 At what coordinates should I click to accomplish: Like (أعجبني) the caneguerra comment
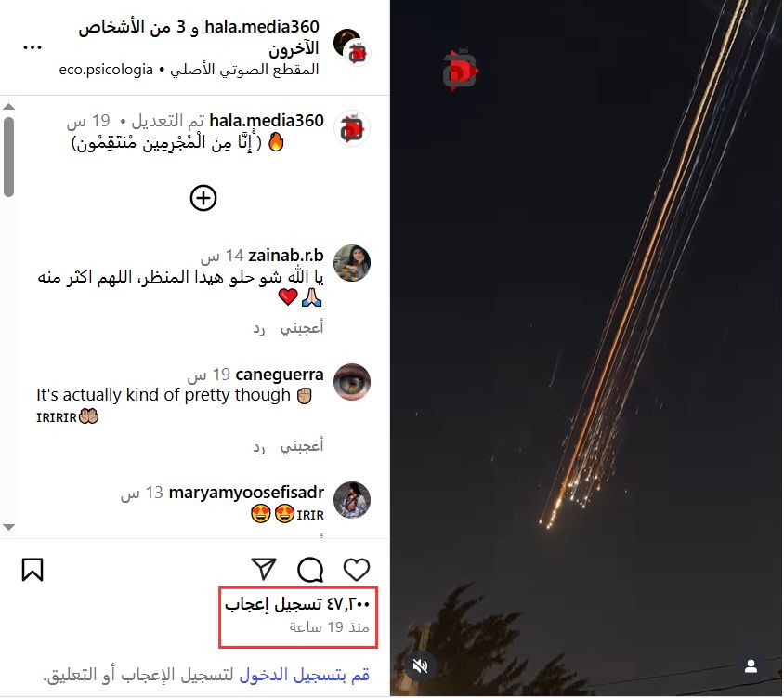(302, 445)
